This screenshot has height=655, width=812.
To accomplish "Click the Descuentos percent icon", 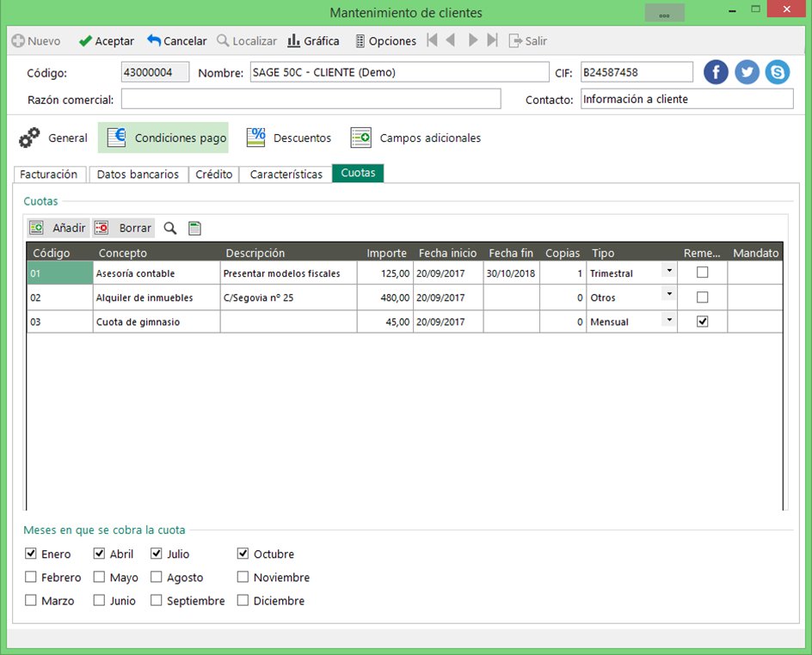I will pos(255,138).
